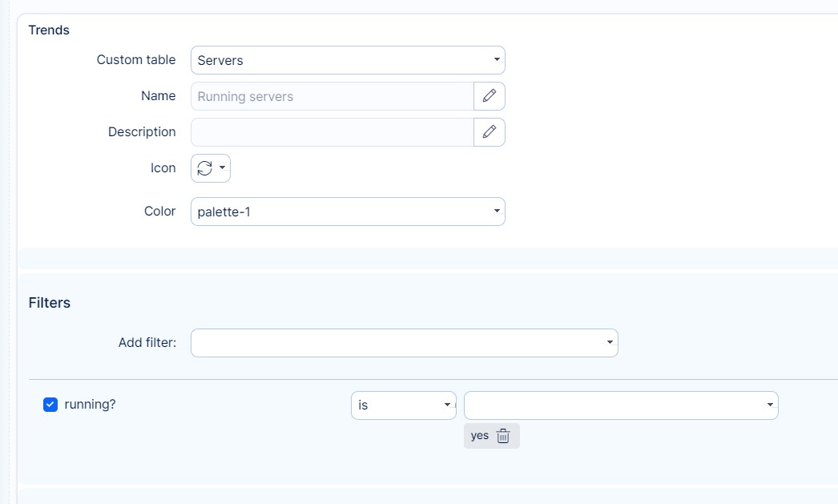Image resolution: width=838 pixels, height=504 pixels.
Task: Select the 'yes' value tag
Action: [479, 436]
